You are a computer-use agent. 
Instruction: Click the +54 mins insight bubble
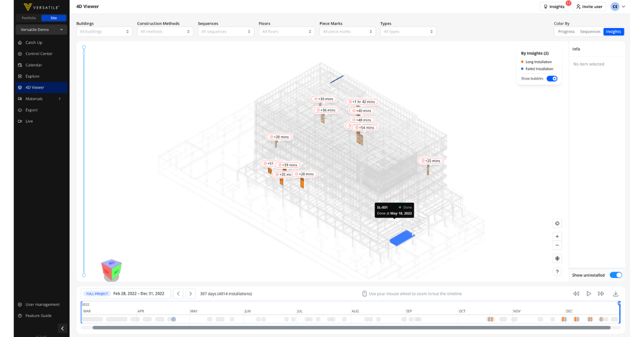[365, 128]
